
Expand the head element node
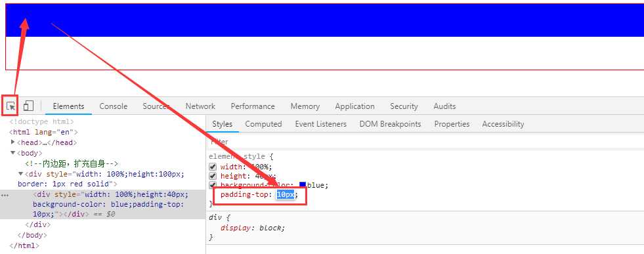click(x=13, y=142)
